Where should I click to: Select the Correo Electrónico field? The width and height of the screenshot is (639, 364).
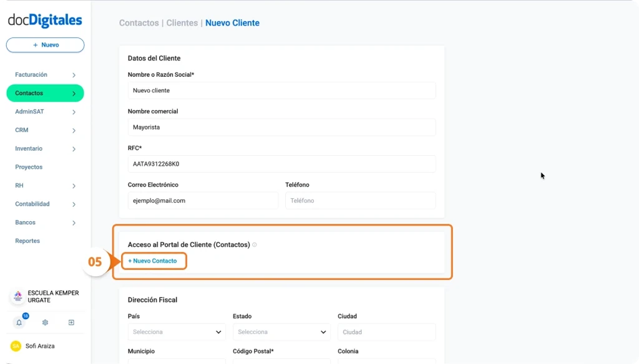click(x=203, y=200)
